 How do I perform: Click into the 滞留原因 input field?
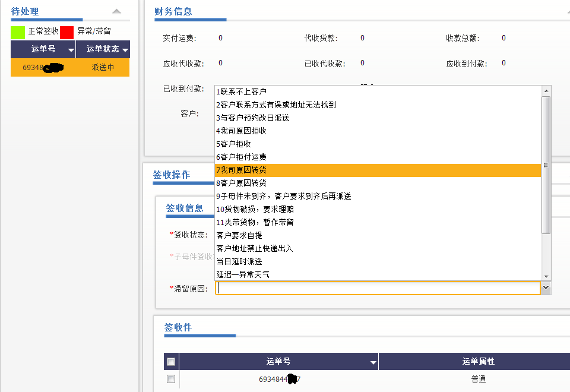378,289
